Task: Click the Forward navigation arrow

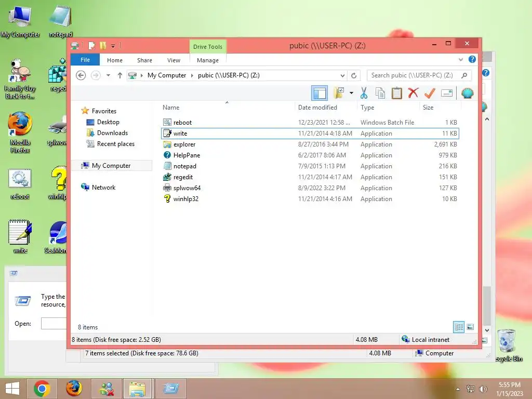Action: (96, 75)
